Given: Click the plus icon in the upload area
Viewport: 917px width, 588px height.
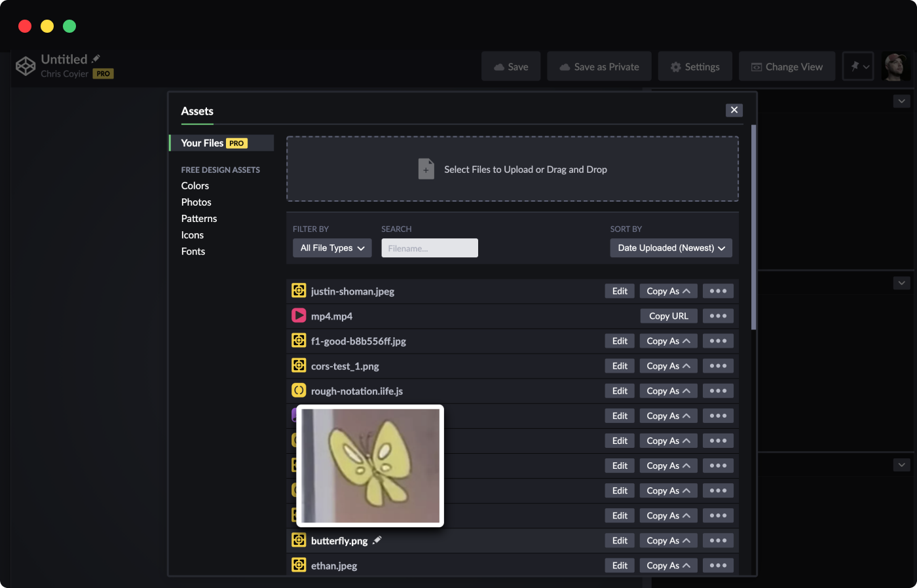Looking at the screenshot, I should pos(426,168).
